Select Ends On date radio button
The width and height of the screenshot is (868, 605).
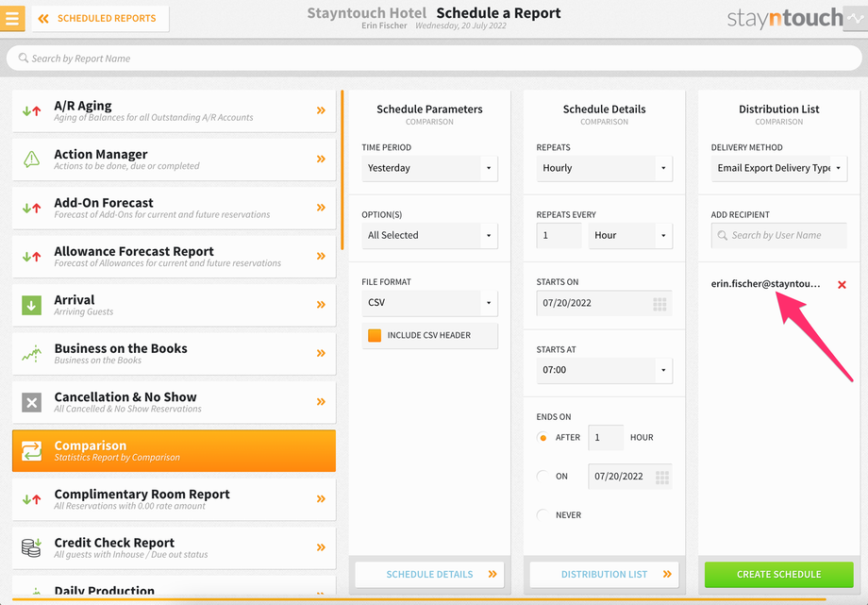543,476
